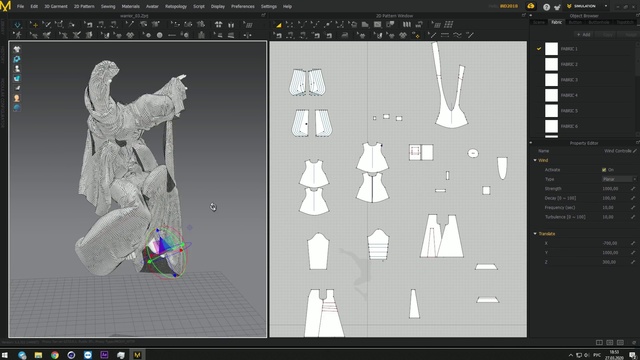The height and width of the screenshot is (360, 640).
Task: Select the FABRIC 4 white swatch
Action: click(551, 95)
